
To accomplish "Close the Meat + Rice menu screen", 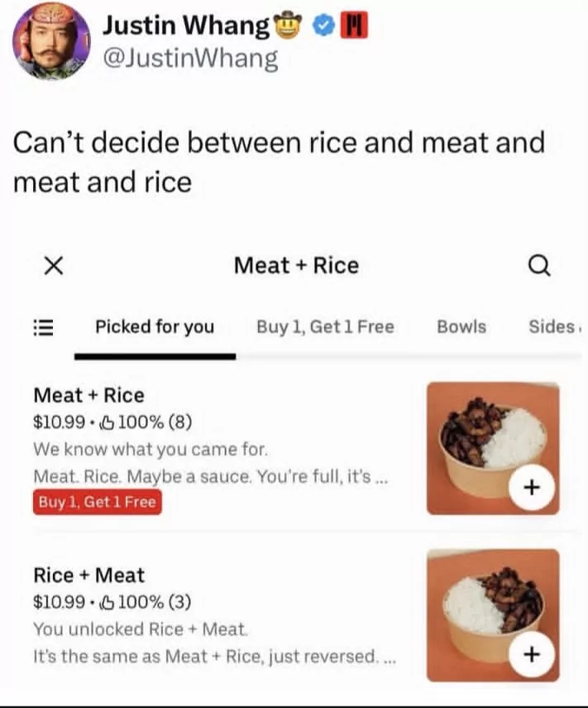I will [53, 265].
